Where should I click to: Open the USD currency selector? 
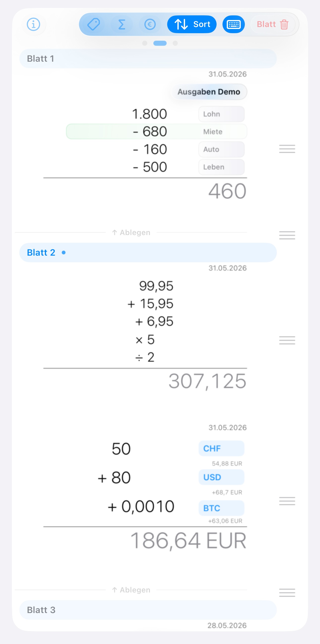[x=221, y=477]
